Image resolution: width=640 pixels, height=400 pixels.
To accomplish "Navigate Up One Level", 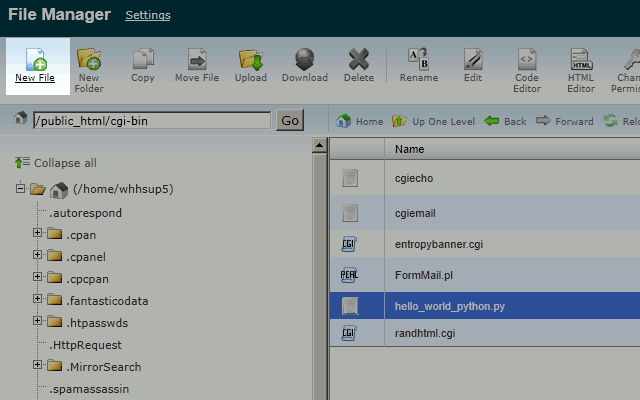I will coord(433,121).
